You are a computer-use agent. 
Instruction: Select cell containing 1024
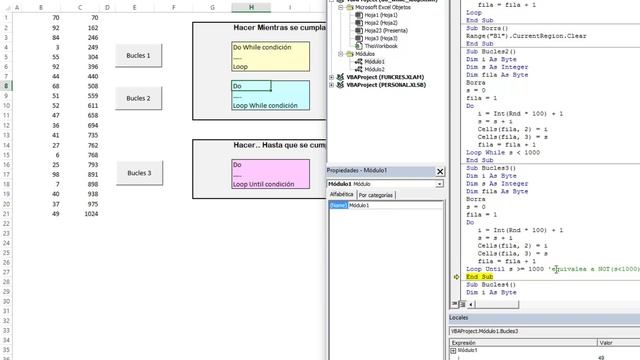[80, 214]
